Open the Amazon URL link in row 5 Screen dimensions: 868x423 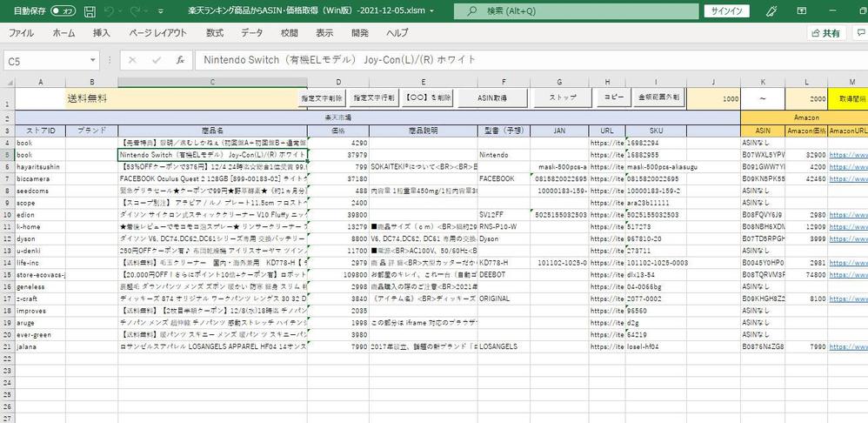(x=848, y=155)
